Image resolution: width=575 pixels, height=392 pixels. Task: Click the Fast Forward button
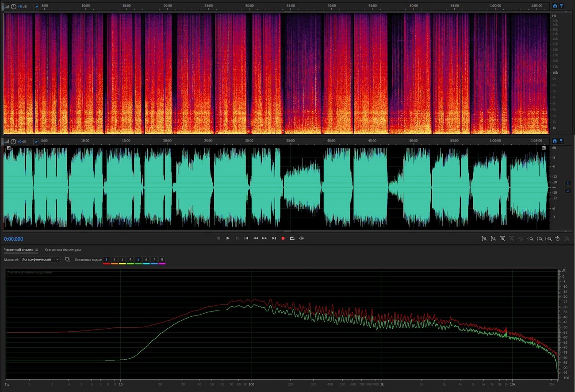(264, 238)
